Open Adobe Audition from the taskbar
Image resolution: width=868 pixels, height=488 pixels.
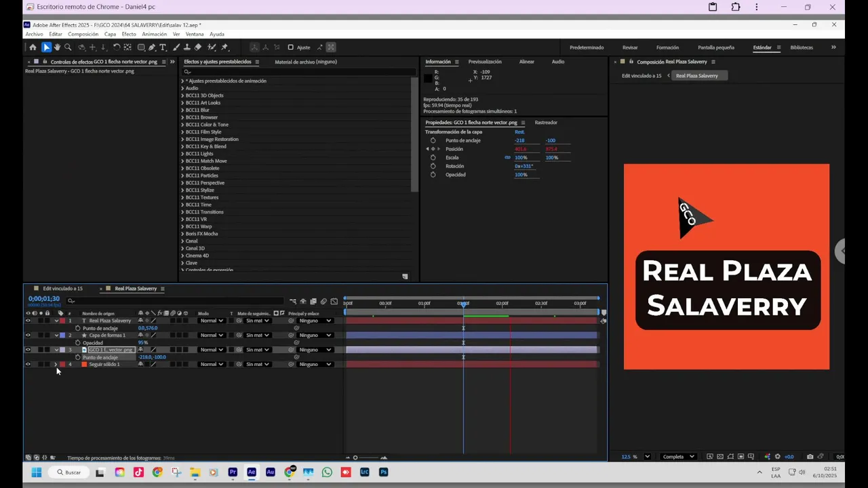[x=271, y=472]
